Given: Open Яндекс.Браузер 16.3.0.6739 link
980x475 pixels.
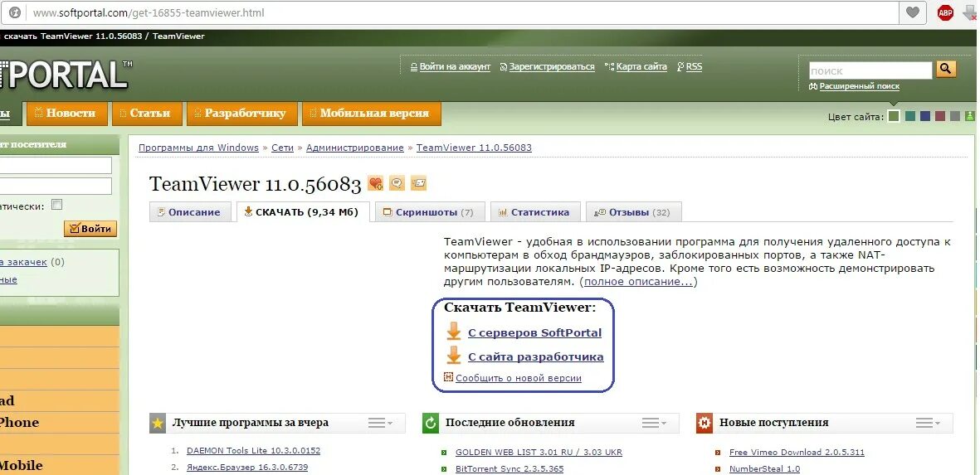Looking at the screenshot, I should pos(247,467).
